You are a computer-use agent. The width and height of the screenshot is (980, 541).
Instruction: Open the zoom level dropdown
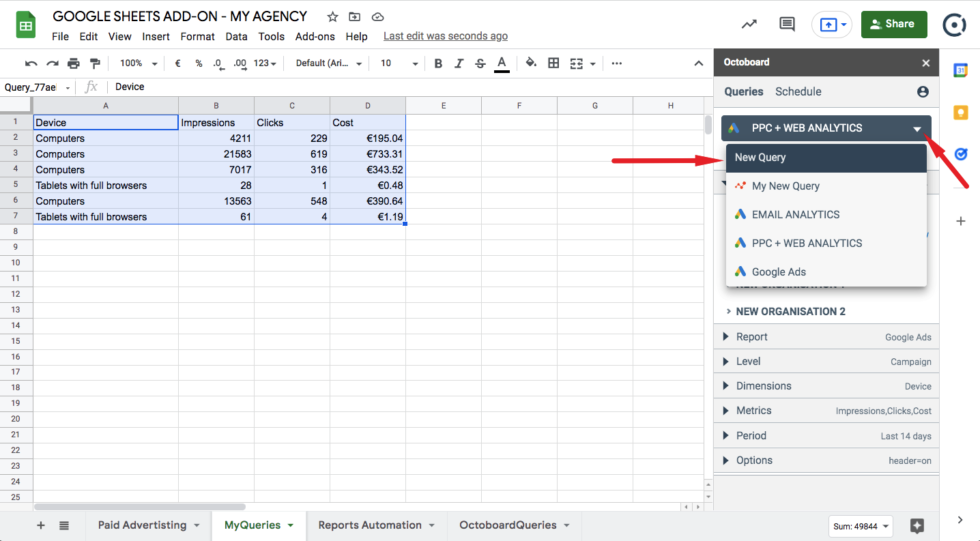pyautogui.click(x=139, y=63)
